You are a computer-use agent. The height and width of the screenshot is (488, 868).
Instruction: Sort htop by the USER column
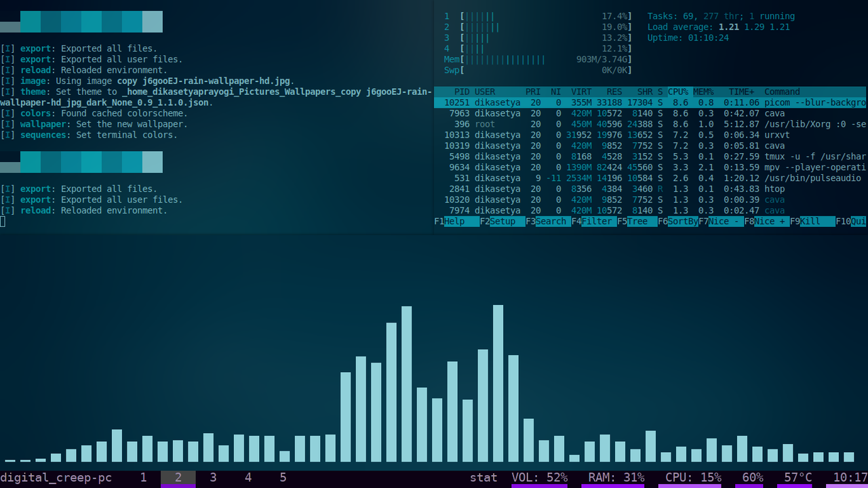485,91
